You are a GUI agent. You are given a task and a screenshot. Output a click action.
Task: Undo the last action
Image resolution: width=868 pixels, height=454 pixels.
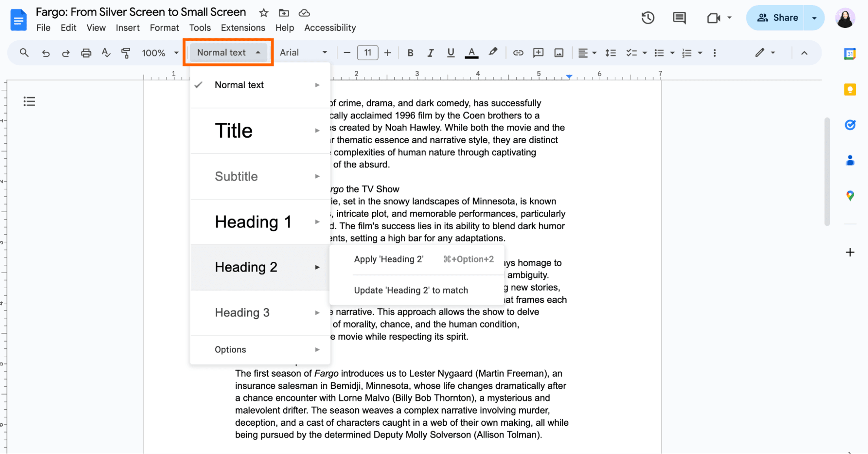tap(46, 53)
